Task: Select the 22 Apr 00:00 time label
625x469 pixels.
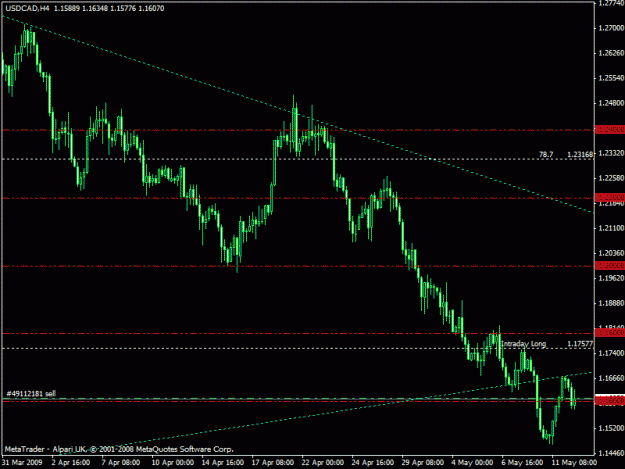Action: (x=323, y=463)
